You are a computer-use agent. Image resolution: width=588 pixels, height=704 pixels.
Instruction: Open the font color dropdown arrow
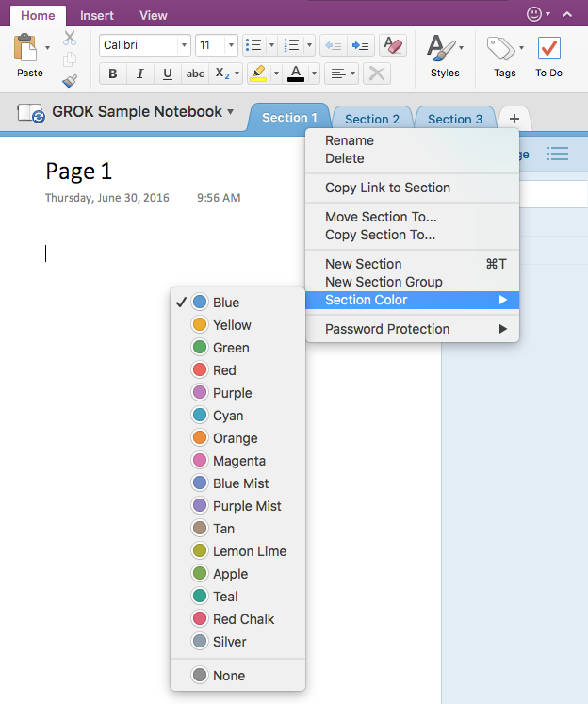(x=314, y=74)
